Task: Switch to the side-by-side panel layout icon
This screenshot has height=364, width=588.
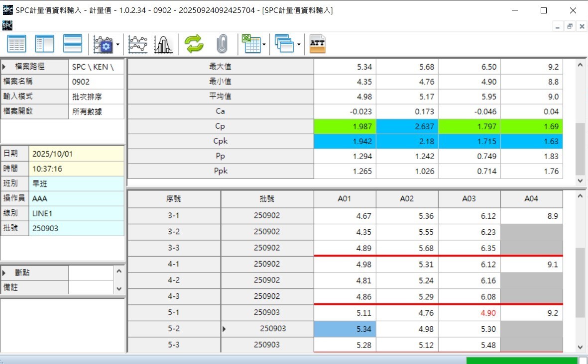Action: (44, 44)
